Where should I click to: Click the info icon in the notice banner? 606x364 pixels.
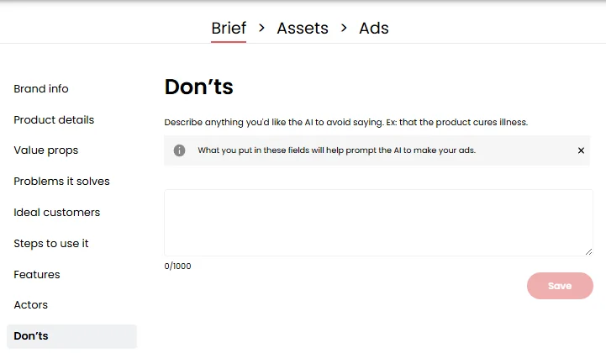click(x=179, y=150)
